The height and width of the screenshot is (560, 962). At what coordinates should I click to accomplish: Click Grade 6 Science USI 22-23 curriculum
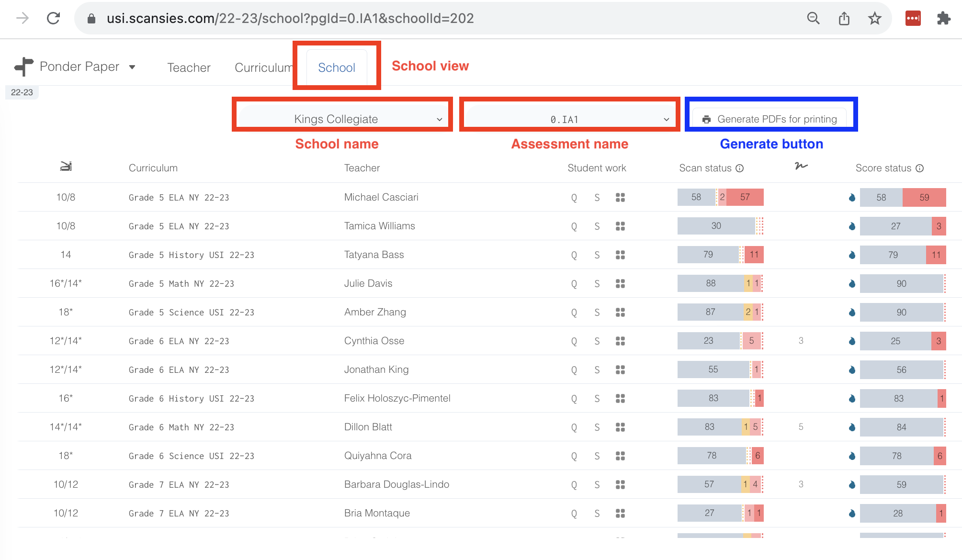(191, 456)
